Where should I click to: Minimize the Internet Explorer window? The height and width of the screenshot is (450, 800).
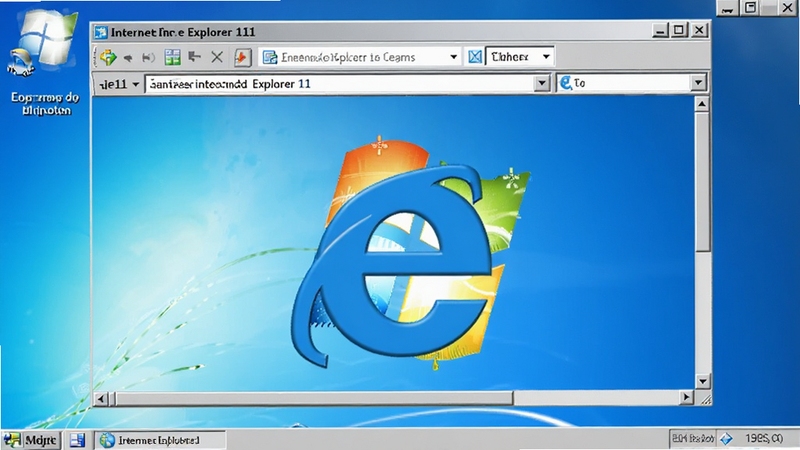(660, 30)
